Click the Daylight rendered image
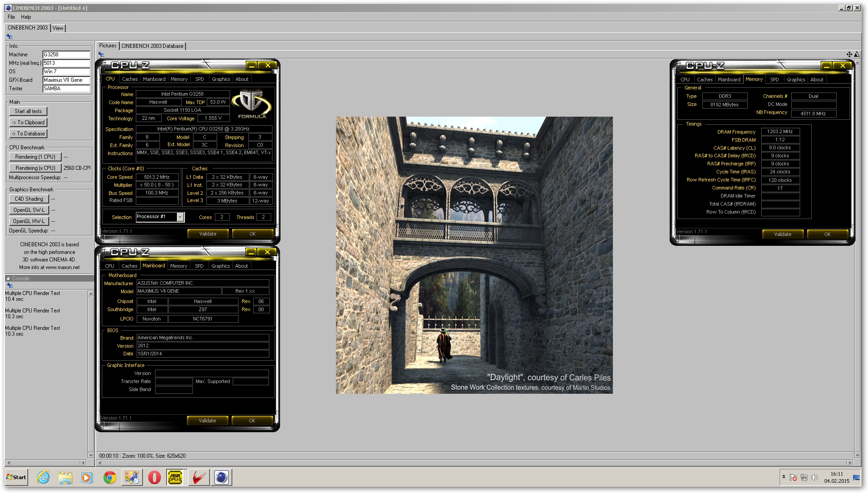Screen dimensions: 868x493 (x=474, y=255)
